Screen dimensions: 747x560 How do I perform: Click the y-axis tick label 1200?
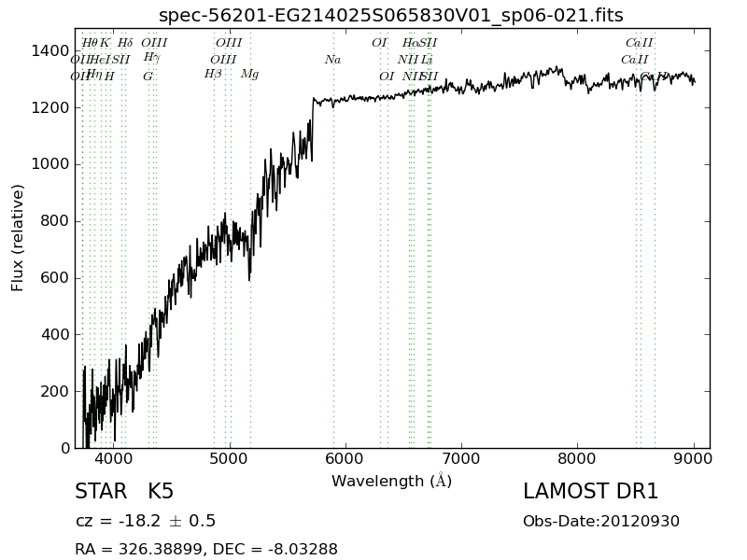[x=50, y=107]
